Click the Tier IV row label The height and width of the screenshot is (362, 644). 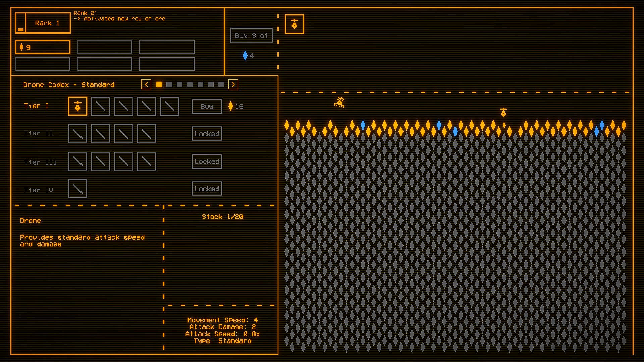(x=38, y=190)
